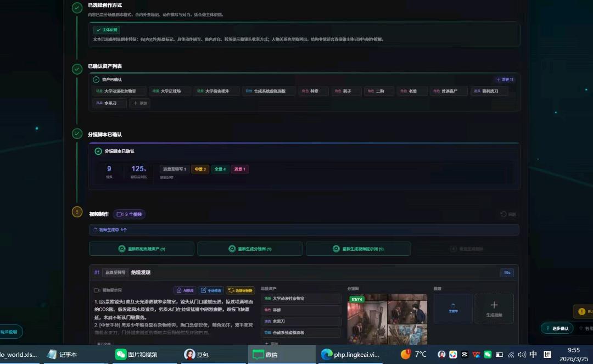Toggle the 主体识别 confirmation badge
The image size is (593, 364).
pyautogui.click(x=106, y=30)
